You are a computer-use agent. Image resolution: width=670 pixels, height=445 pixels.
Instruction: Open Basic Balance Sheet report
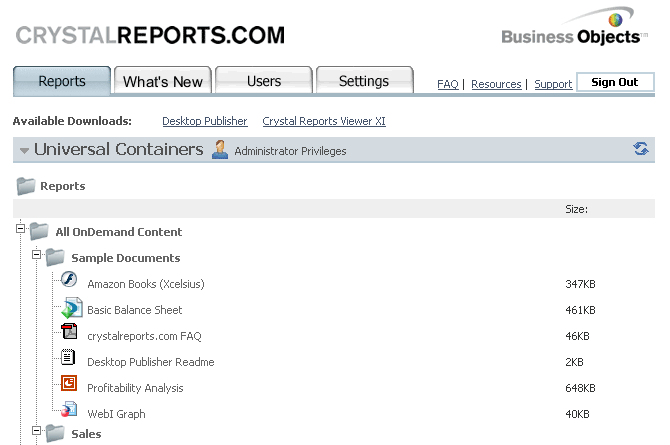[135, 310]
